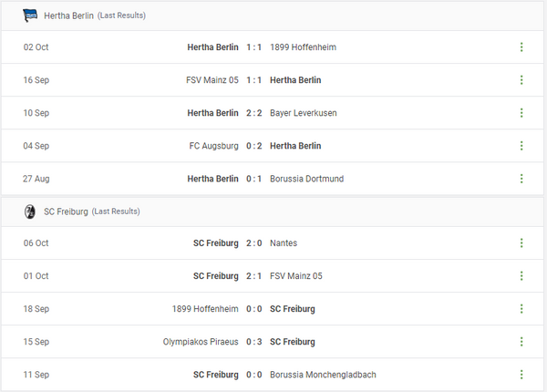Click the Hertha Berlin section header title
The width and height of the screenshot is (547, 392).
[68, 15]
